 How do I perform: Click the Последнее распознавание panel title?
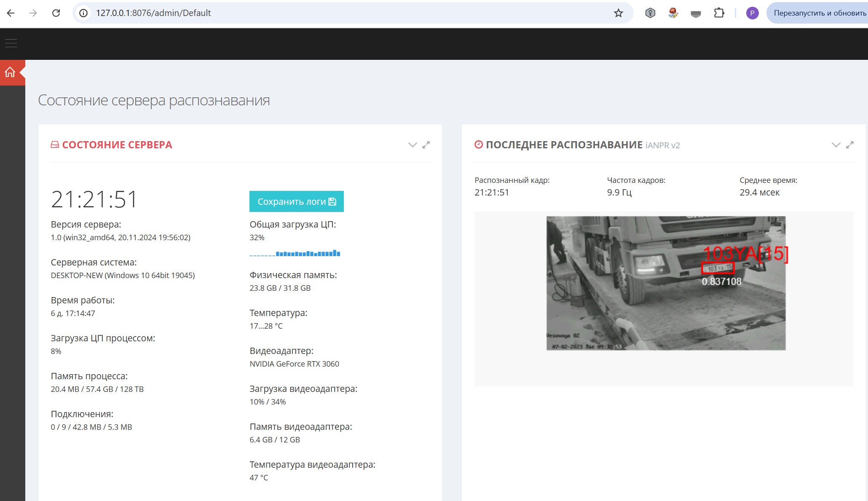pos(564,145)
